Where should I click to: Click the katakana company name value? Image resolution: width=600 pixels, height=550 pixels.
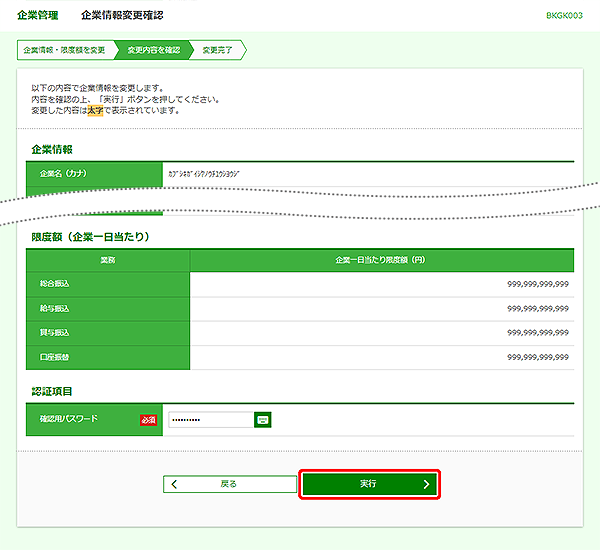point(204,174)
